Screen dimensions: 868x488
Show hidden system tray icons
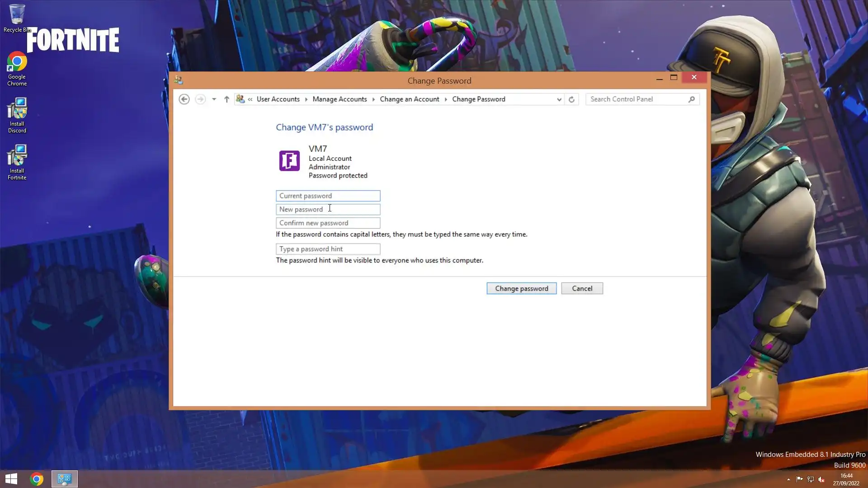tap(788, 479)
